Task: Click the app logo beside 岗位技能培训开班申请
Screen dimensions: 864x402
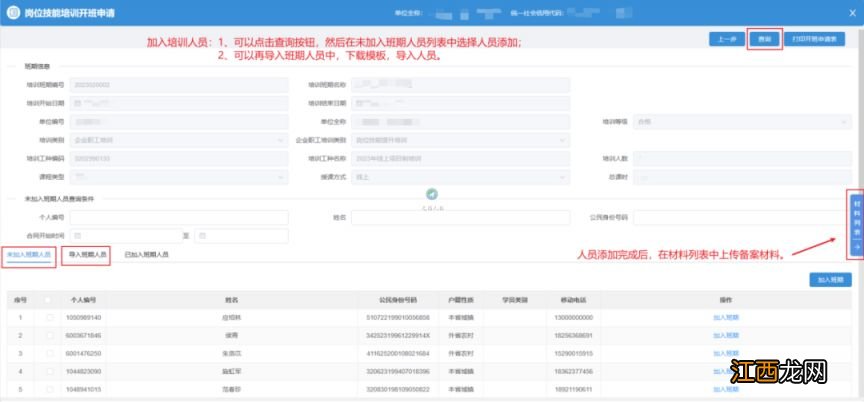Action: tap(15, 13)
